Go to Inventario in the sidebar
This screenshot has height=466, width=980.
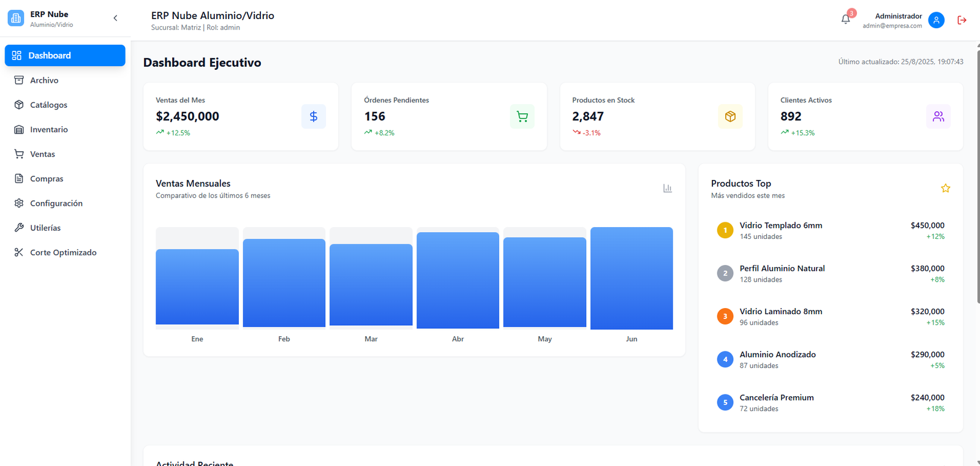point(49,129)
